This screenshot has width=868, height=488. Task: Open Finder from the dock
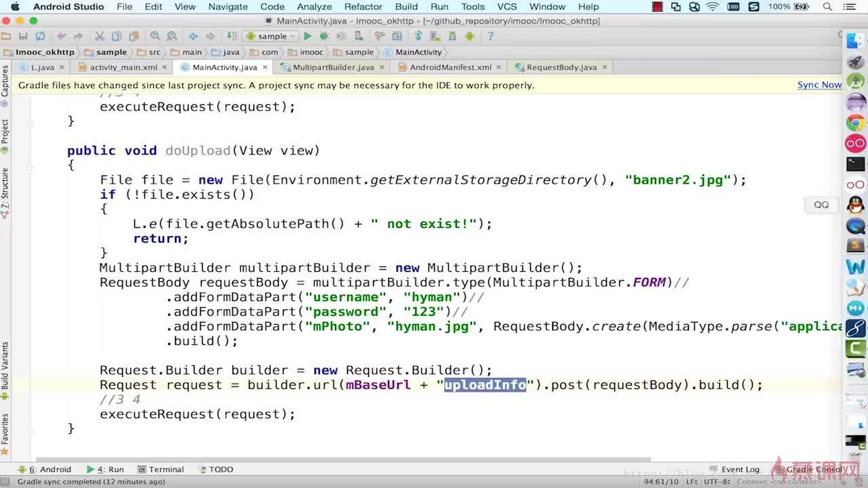pos(855,41)
